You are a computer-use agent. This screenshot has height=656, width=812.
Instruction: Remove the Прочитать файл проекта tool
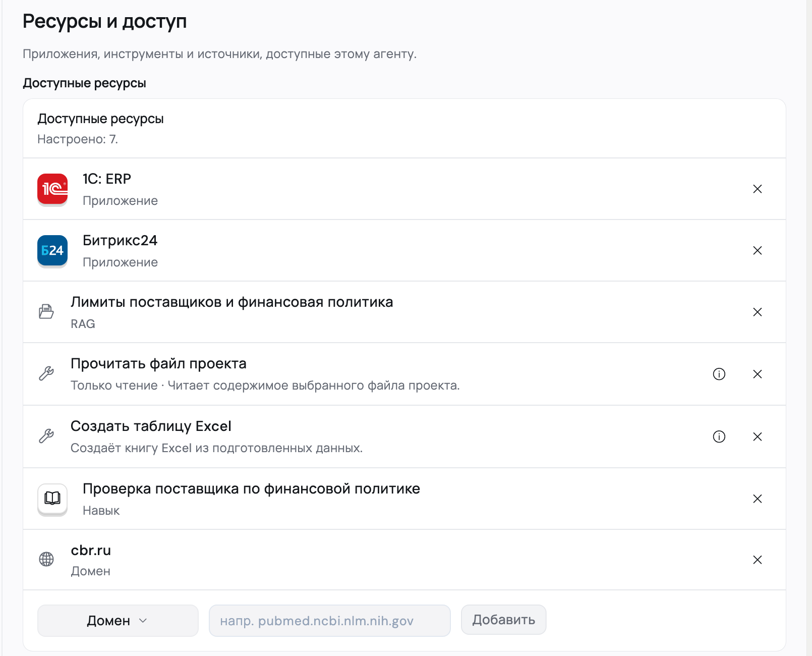pyautogui.click(x=758, y=374)
